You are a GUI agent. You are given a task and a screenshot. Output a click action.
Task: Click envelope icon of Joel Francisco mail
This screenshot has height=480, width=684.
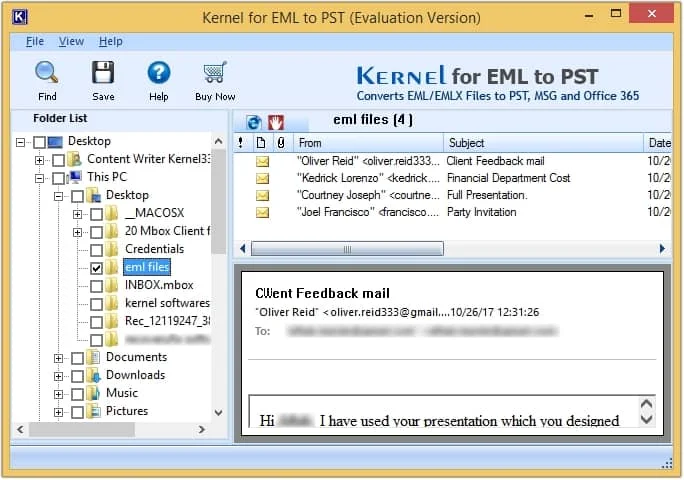click(262, 213)
